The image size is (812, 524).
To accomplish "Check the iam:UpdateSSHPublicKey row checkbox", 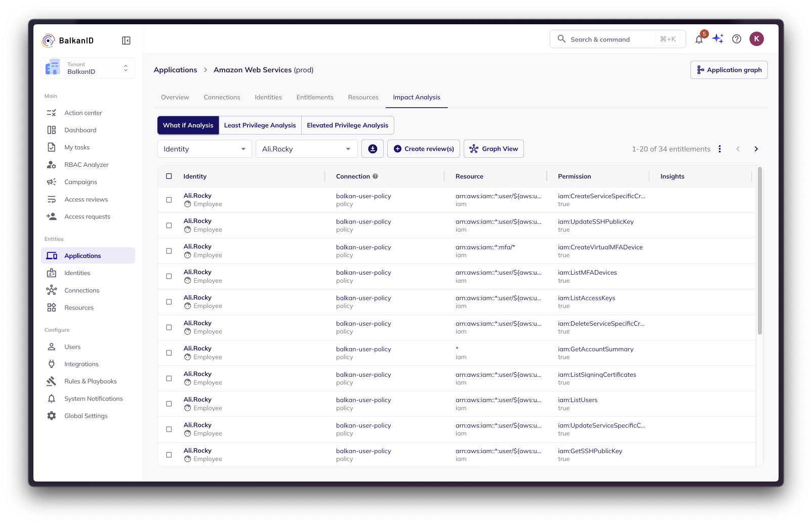I will pos(169,226).
